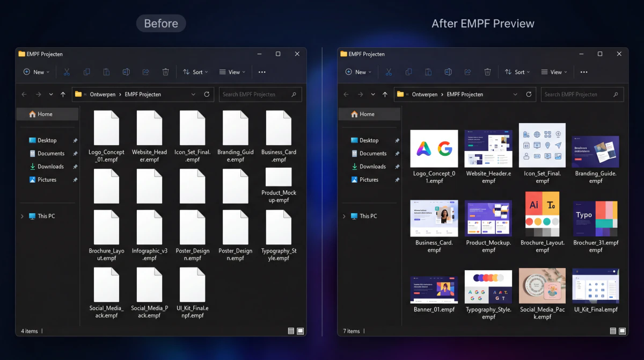Click the forward arrow in Before window
The height and width of the screenshot is (360, 644).
tap(38, 95)
